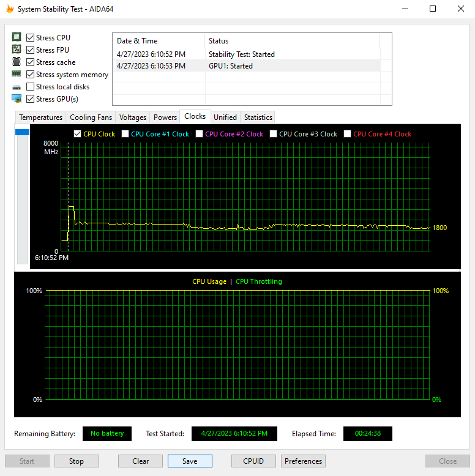
Task: Stop the stability test
Action: coord(77,461)
